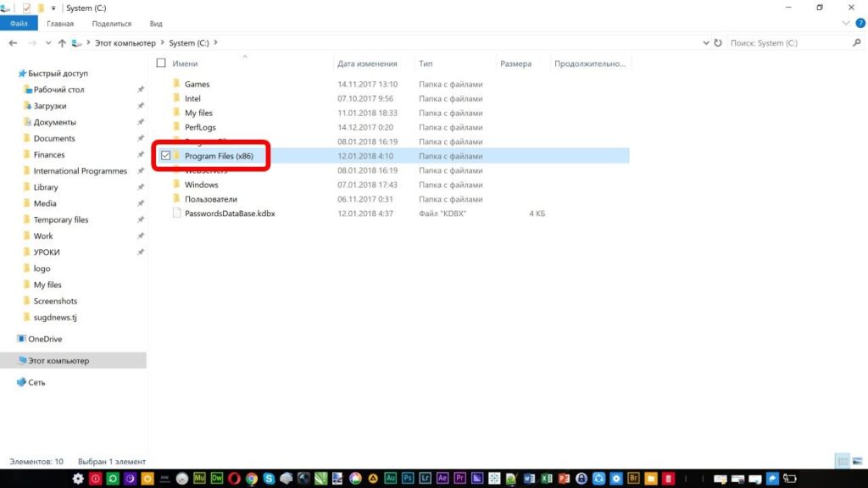The width and height of the screenshot is (868, 488).
Task: Open the Файл menu tab
Action: pyautogui.click(x=19, y=23)
